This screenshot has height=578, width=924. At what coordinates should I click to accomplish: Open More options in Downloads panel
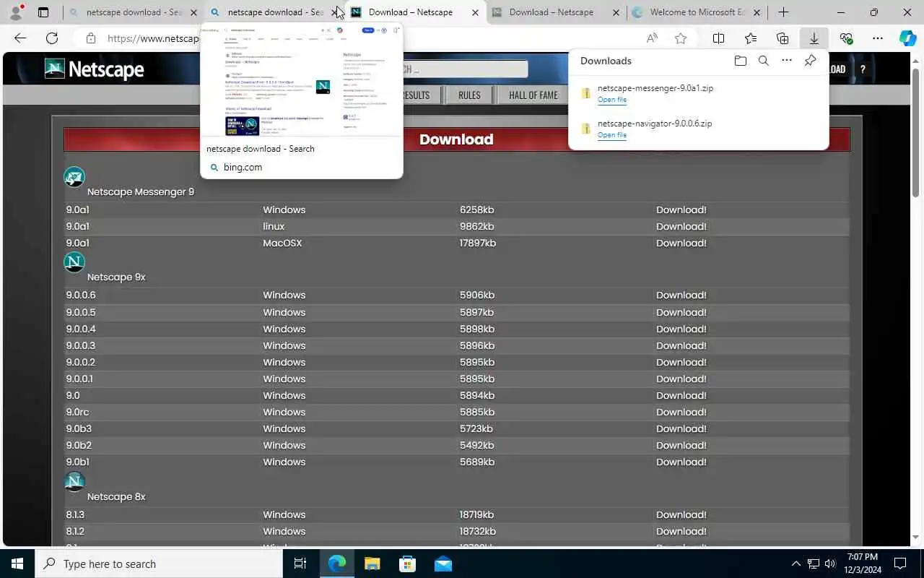tap(787, 61)
